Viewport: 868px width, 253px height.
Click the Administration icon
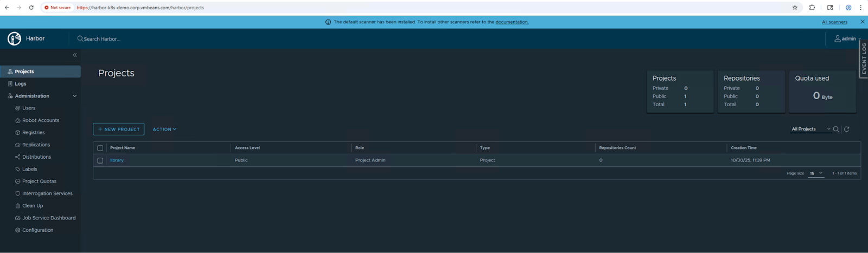10,96
